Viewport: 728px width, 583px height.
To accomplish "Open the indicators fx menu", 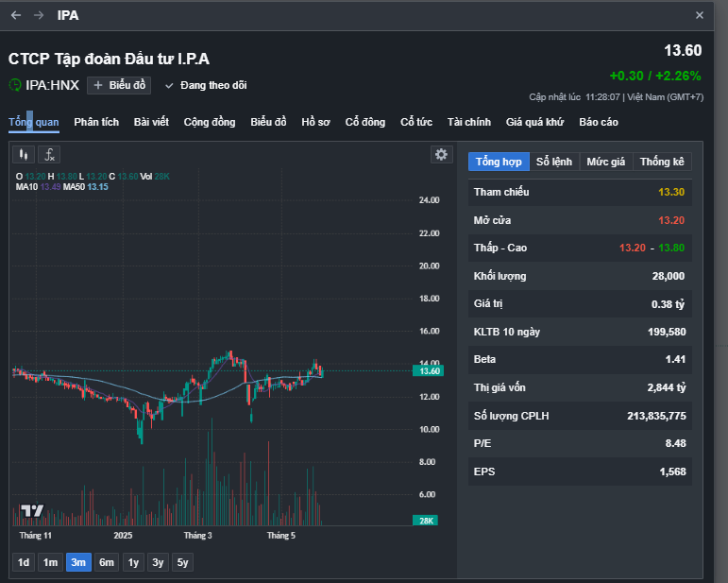I will pos(49,155).
